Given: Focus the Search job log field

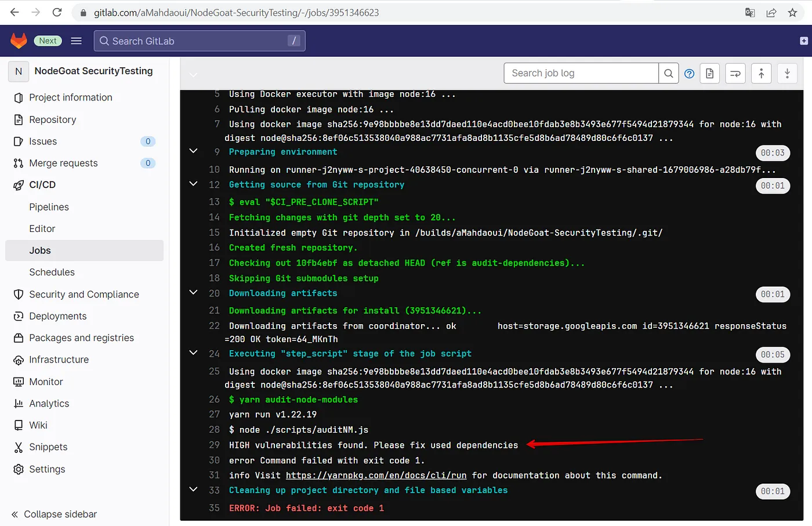Looking at the screenshot, I should (x=581, y=73).
